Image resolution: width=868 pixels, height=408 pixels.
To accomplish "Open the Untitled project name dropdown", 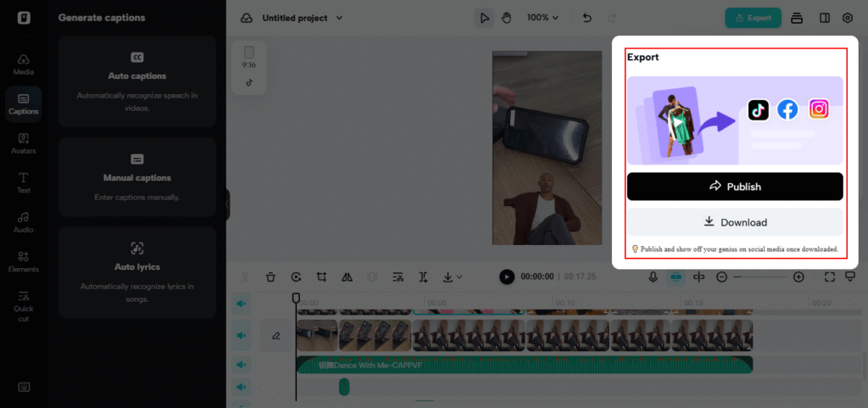I will 303,18.
